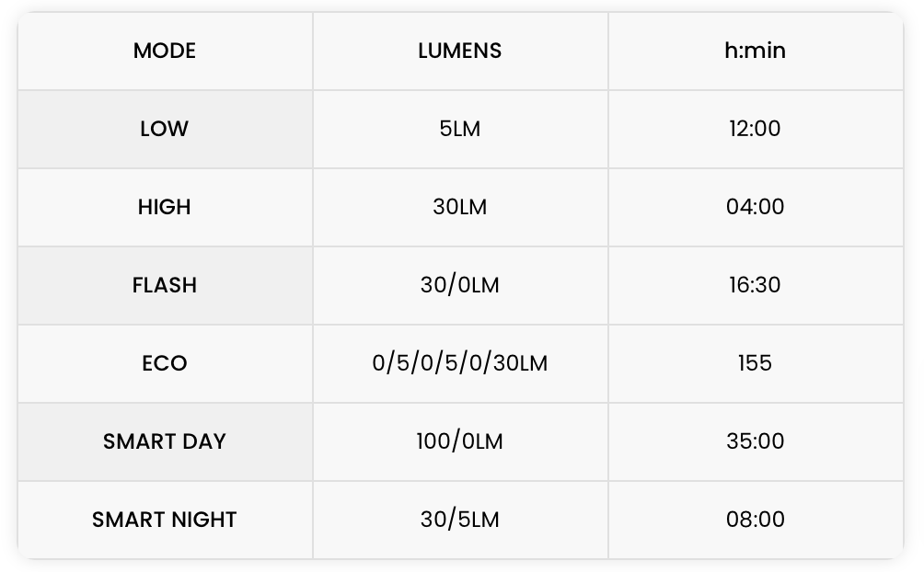Click the 0/5/0/5/0/30LM lumens value
This screenshot has width=924, height=572.
[460, 363]
